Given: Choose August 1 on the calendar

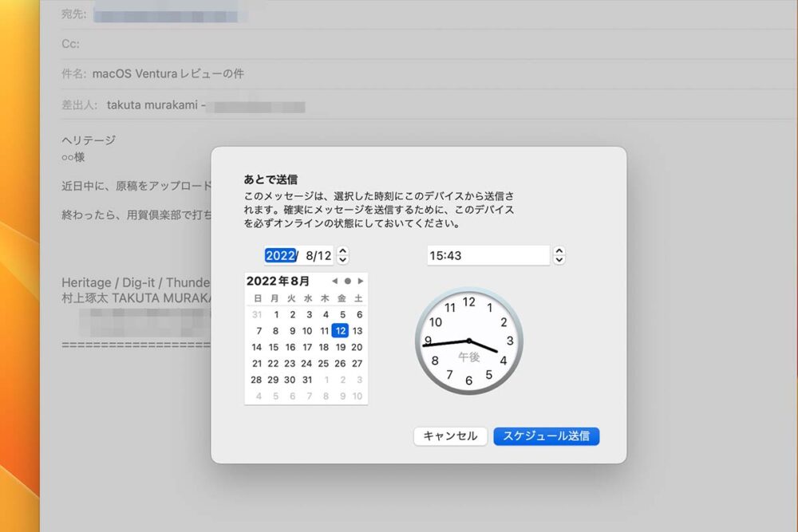Looking at the screenshot, I should point(275,314).
